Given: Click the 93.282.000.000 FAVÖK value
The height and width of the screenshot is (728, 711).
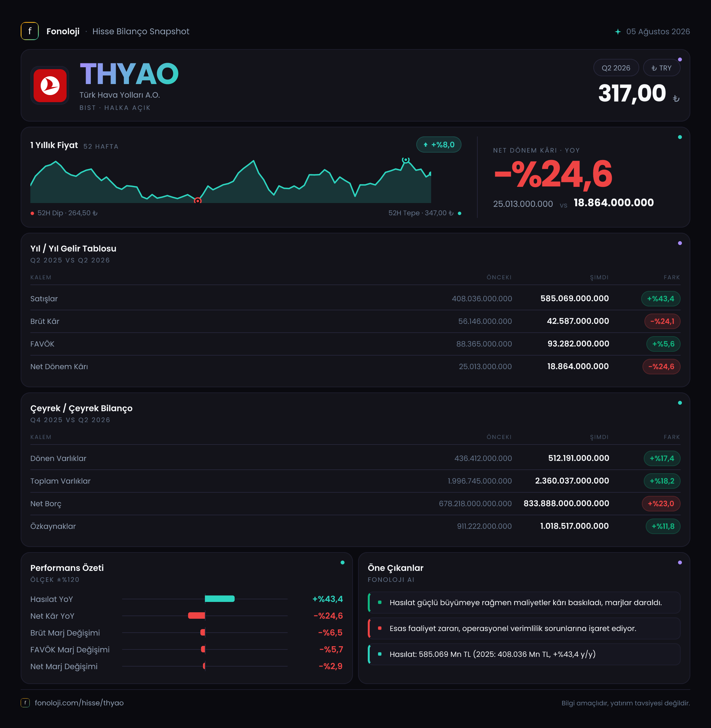Looking at the screenshot, I should pyautogui.click(x=578, y=344).
